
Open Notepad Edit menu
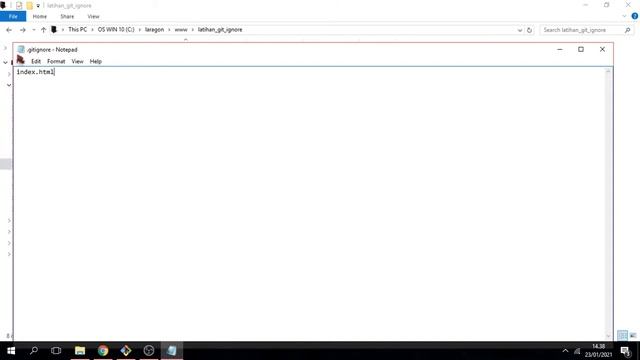click(36, 61)
